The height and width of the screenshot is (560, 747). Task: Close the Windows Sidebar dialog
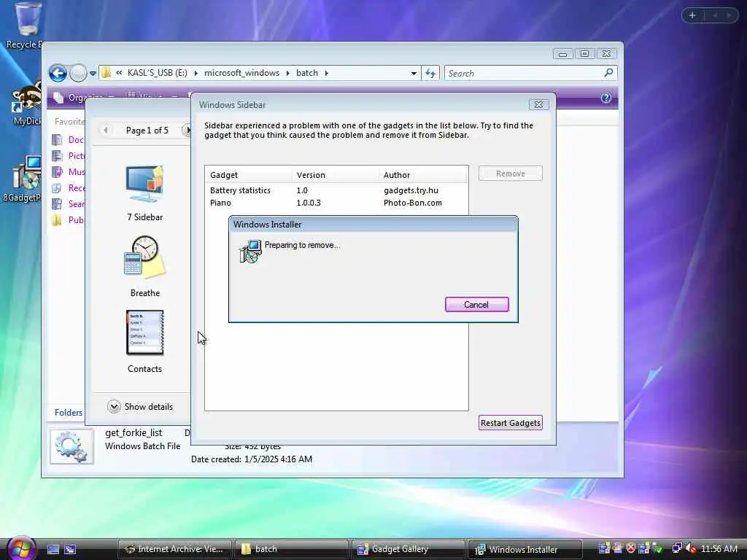point(539,104)
